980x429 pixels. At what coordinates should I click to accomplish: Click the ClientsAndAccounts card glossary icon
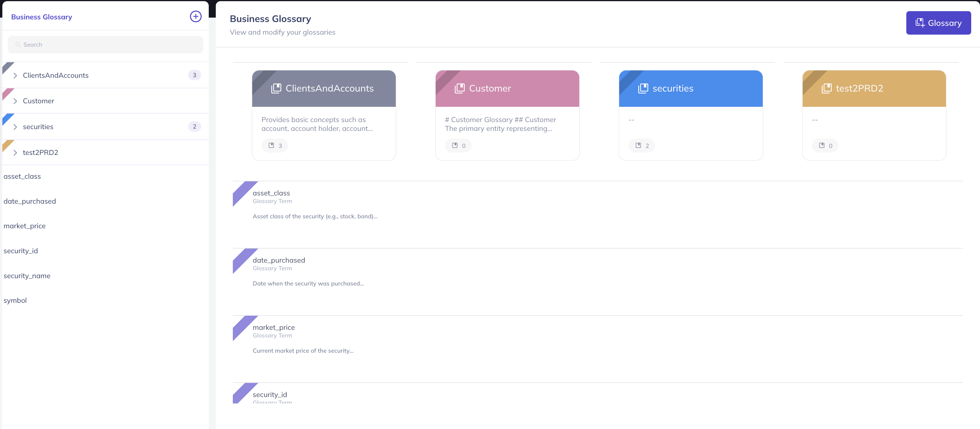coord(276,88)
